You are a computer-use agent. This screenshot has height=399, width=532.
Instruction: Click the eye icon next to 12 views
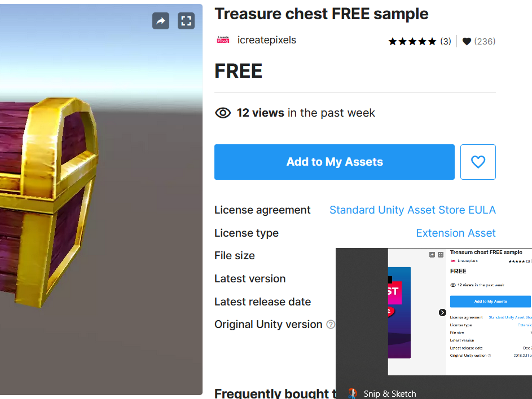click(x=223, y=113)
